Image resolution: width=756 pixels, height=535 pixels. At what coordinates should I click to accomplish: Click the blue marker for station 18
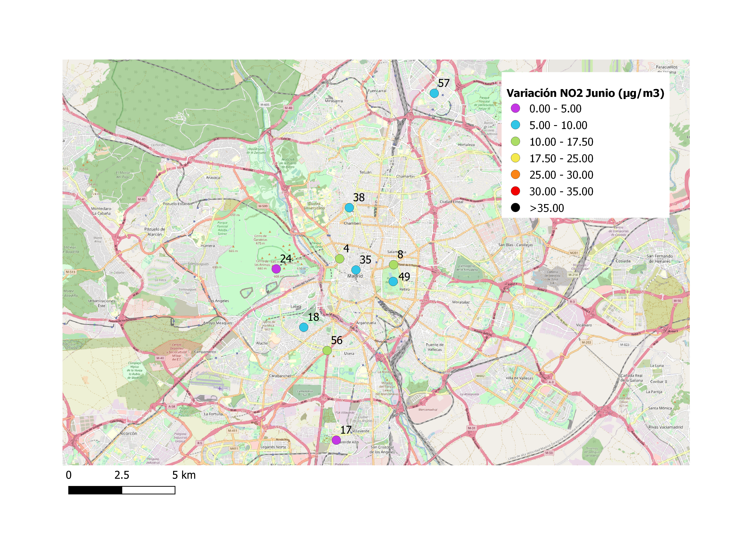tap(304, 327)
